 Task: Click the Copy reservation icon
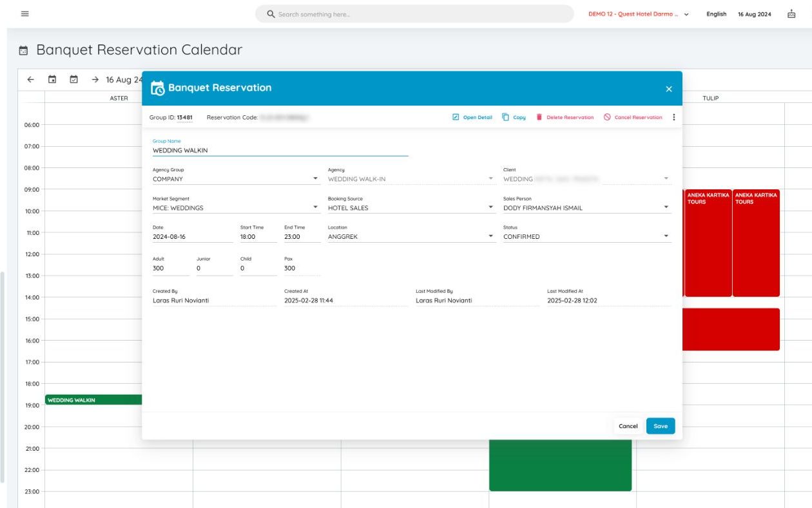coord(506,117)
